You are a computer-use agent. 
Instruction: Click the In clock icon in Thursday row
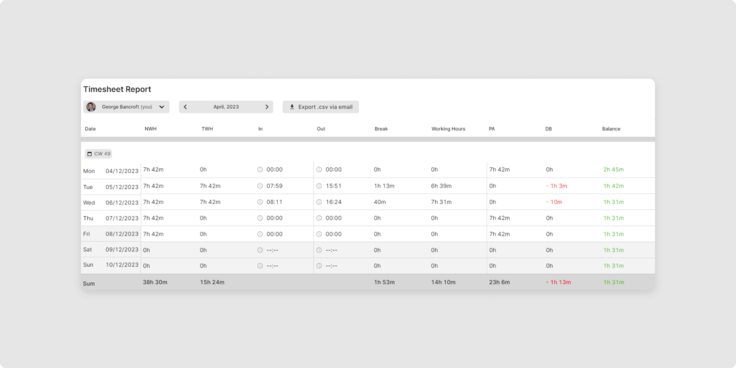pos(260,218)
